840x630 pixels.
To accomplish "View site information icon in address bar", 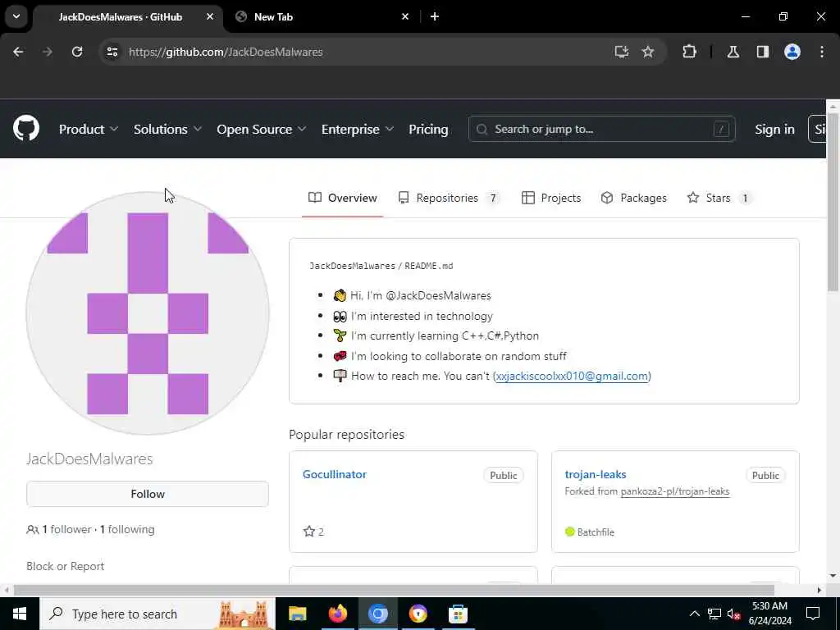I will (x=112, y=52).
